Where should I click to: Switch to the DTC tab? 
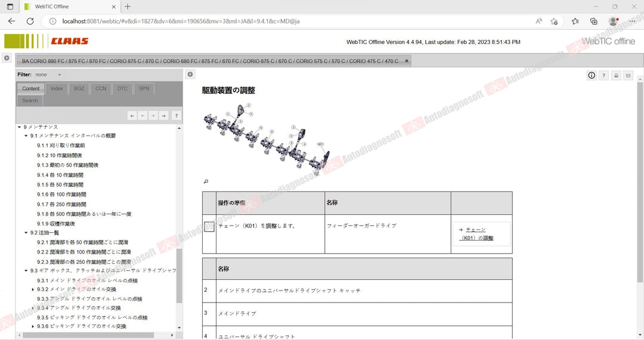[x=122, y=89]
